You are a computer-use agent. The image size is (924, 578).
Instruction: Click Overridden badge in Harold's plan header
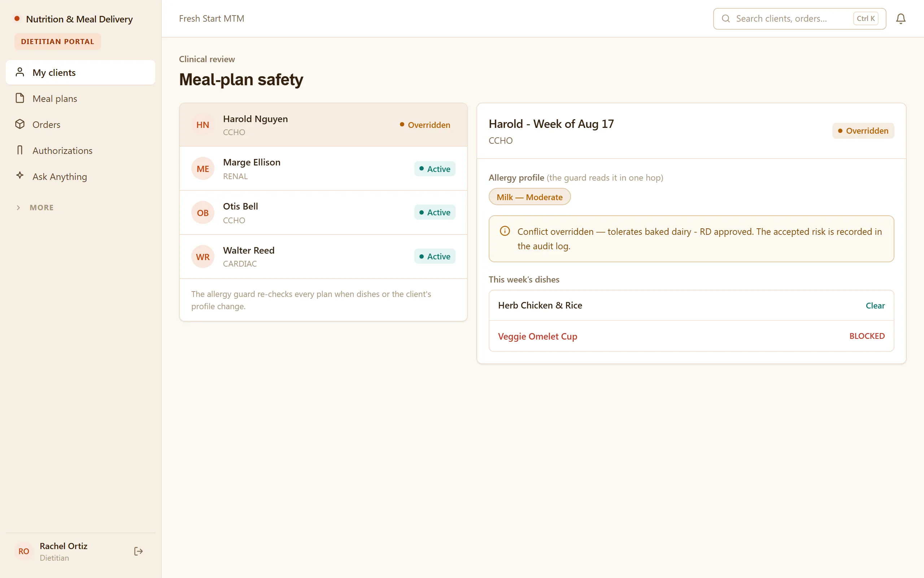(863, 131)
